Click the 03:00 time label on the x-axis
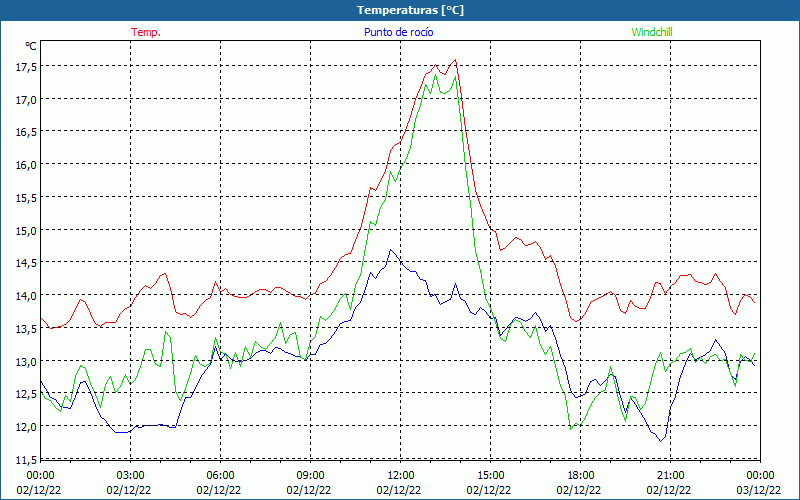 (x=130, y=475)
